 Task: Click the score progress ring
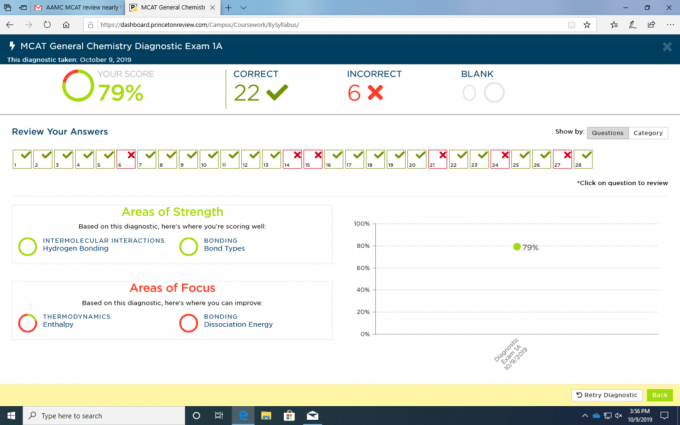78,85
